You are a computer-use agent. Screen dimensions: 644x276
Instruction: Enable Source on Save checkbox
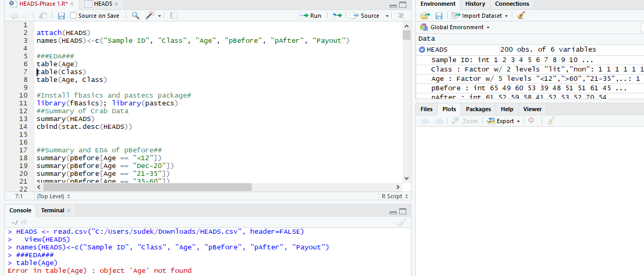[74, 16]
